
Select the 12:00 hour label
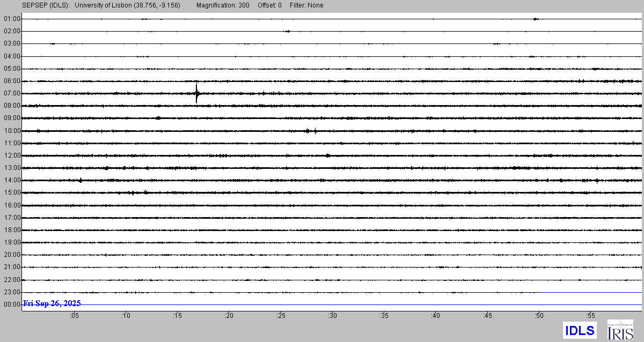12,155
